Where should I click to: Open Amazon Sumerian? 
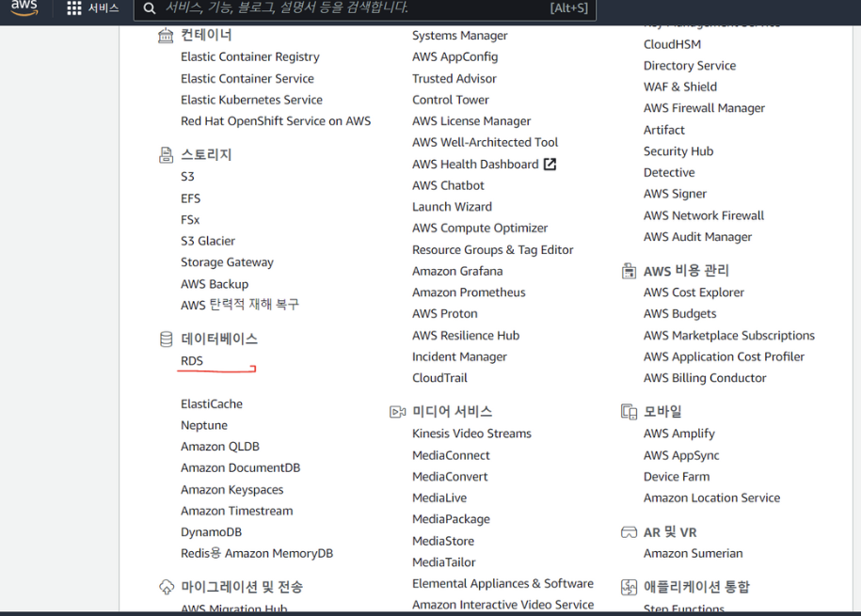point(693,553)
